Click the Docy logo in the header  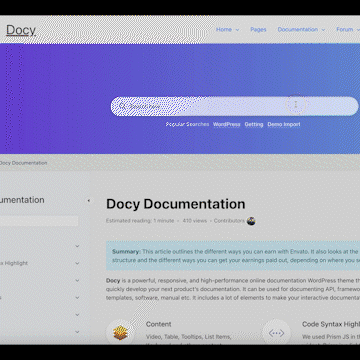tap(21, 30)
